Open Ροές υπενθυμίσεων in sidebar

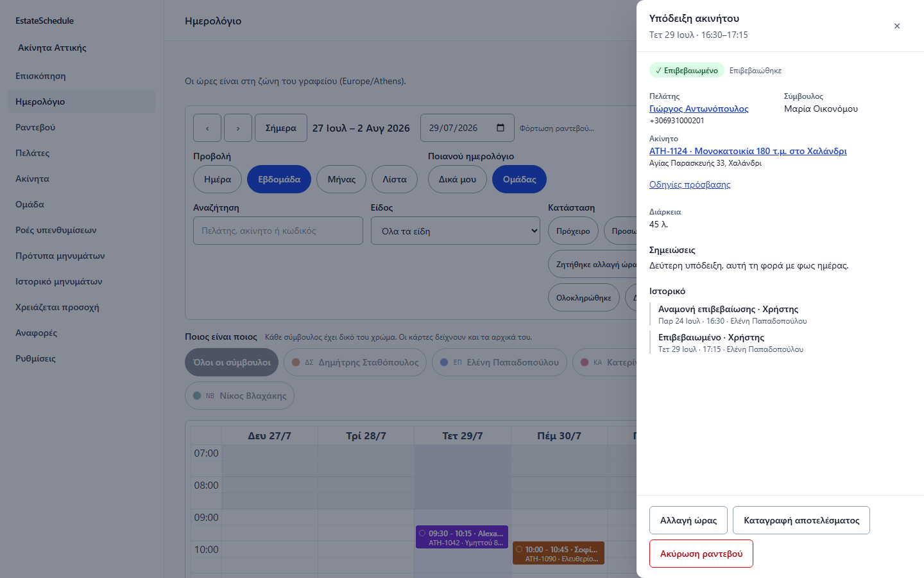click(x=81, y=230)
